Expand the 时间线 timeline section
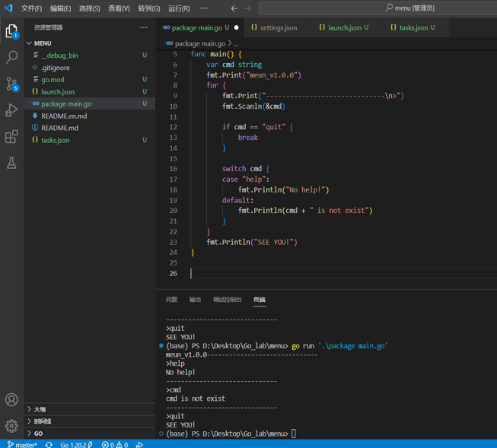Viewport: 497px width, 448px height. click(x=42, y=421)
